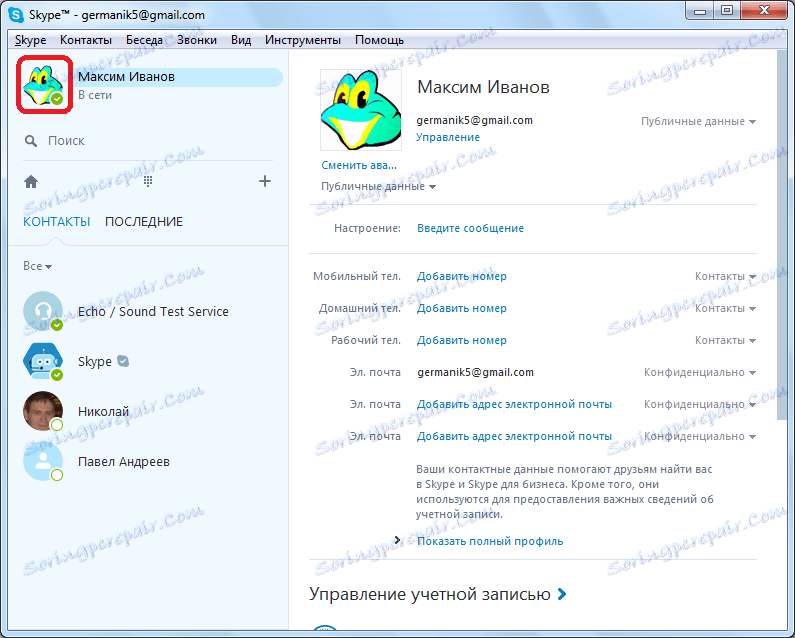
Task: Switch to the КОНТАКТЫ tab
Action: click(x=57, y=222)
